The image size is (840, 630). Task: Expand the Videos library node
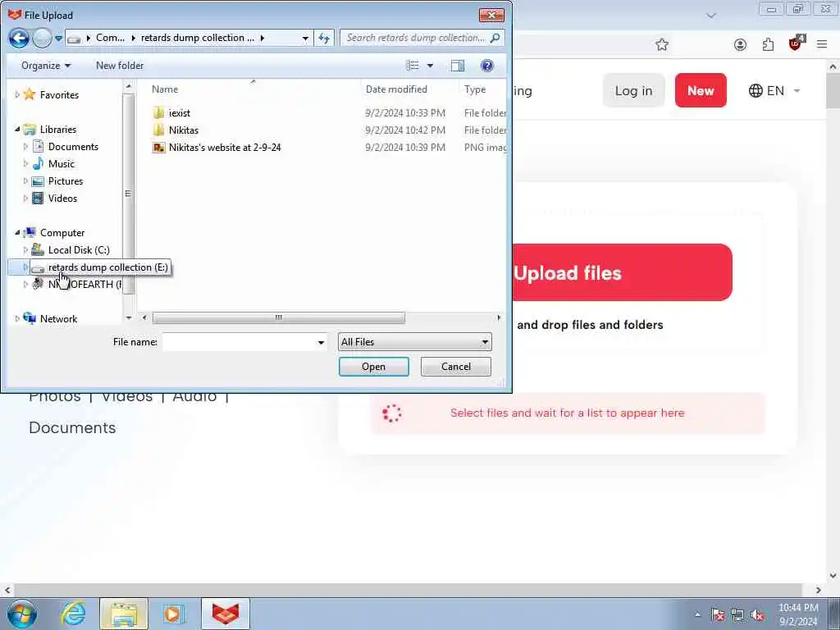[25, 199]
